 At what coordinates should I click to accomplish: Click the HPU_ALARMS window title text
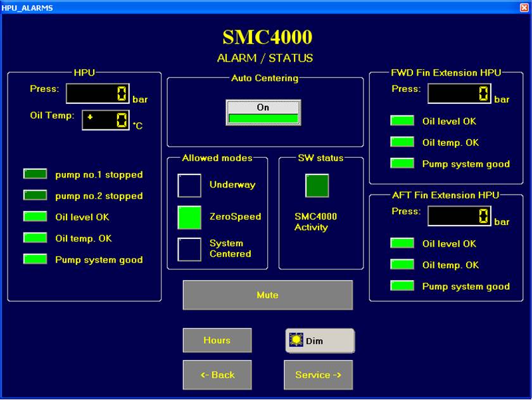(27, 8)
